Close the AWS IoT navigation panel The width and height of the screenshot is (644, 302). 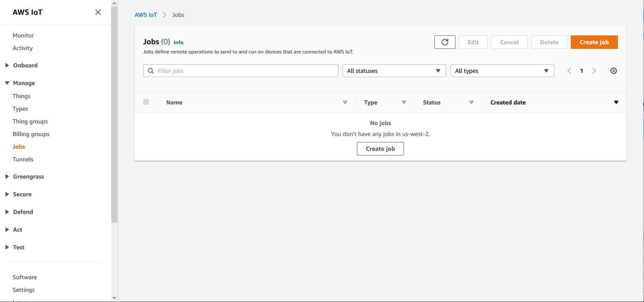(x=98, y=12)
